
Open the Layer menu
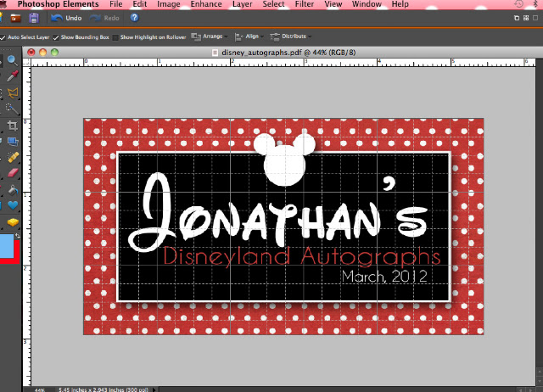(x=242, y=4)
